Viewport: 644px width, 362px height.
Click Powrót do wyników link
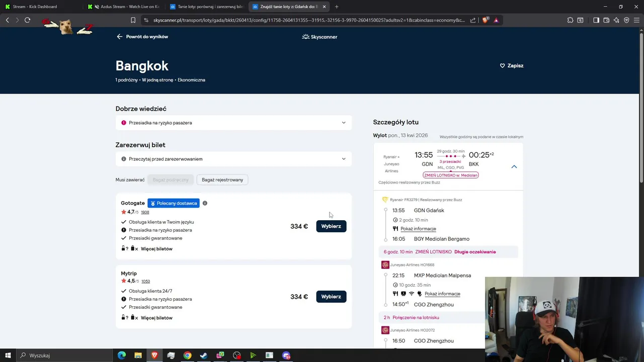[147, 37]
